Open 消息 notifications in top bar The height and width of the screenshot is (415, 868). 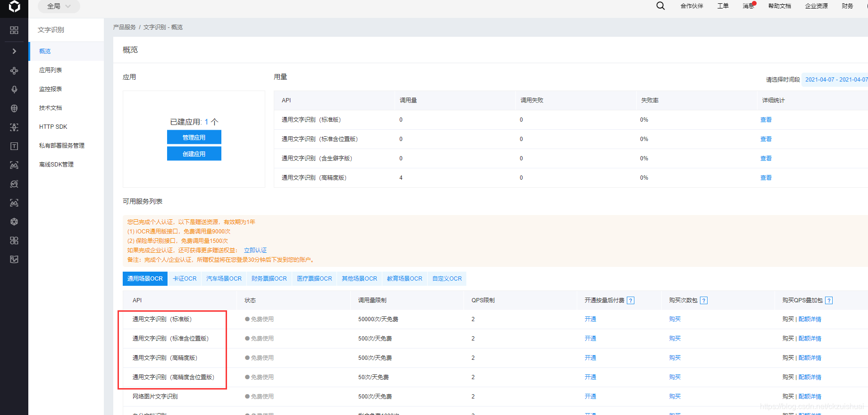click(748, 6)
